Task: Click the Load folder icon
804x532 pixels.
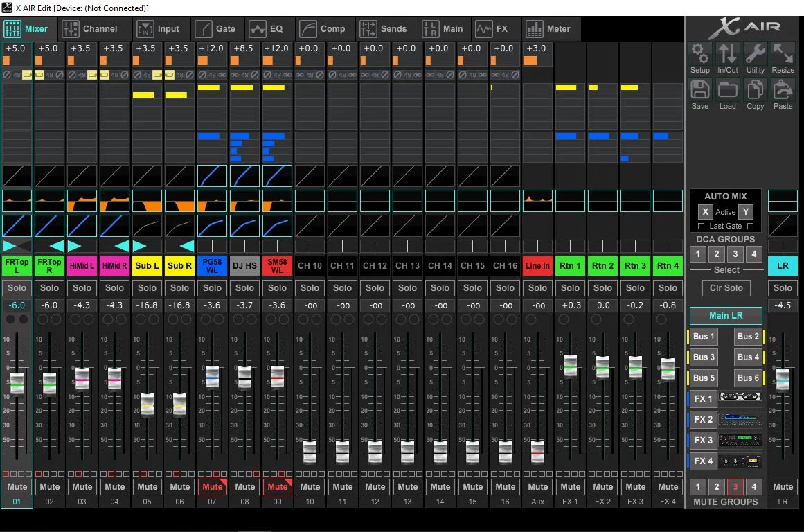Action: tap(727, 90)
